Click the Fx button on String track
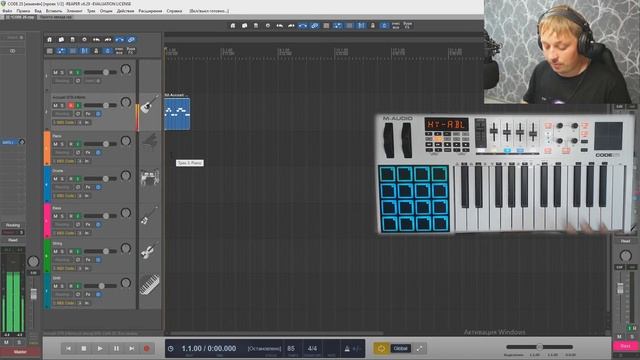This screenshot has width=640, height=360. pyautogui.click(x=88, y=260)
